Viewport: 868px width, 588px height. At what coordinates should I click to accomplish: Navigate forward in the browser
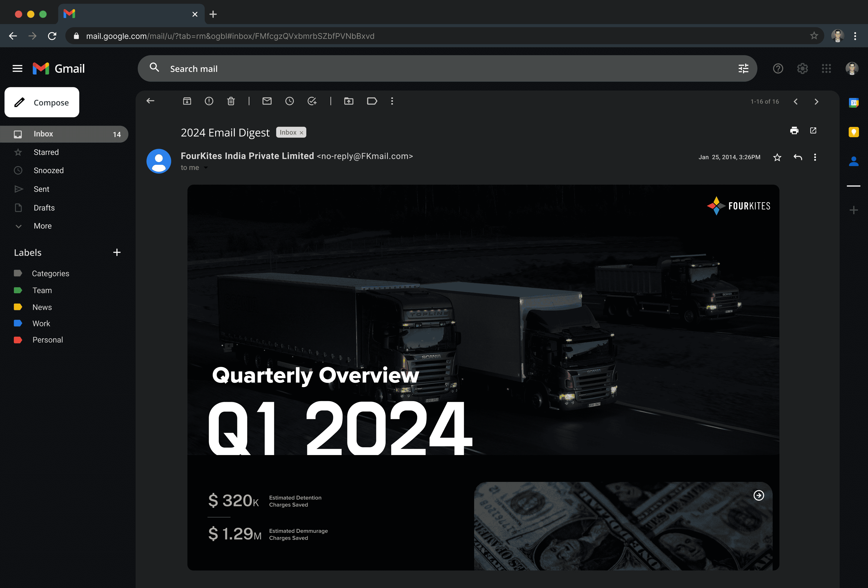(33, 36)
